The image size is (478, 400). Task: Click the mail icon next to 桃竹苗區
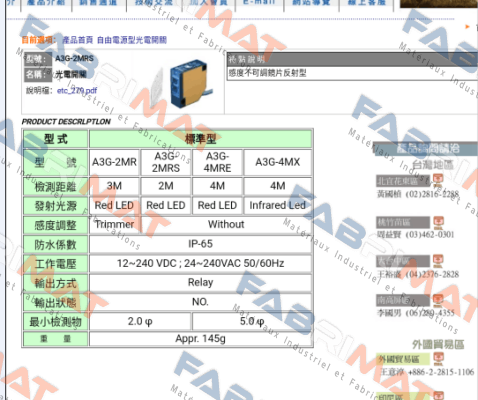[438, 222]
